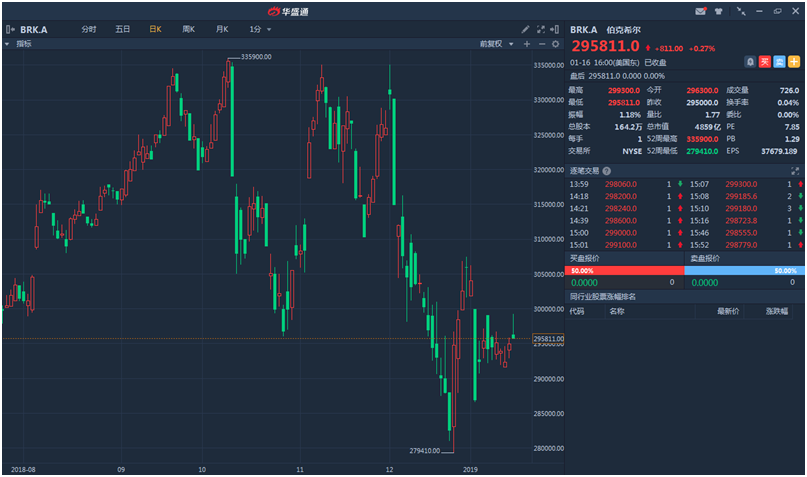Sort industry list by 涨跌幅 column
Screen dimensions: 807x477
[x=777, y=311]
